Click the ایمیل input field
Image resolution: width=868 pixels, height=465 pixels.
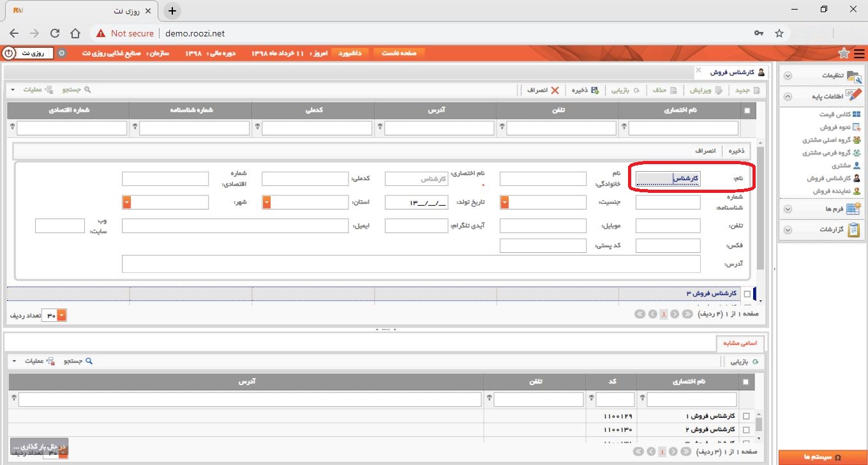[x=236, y=226]
